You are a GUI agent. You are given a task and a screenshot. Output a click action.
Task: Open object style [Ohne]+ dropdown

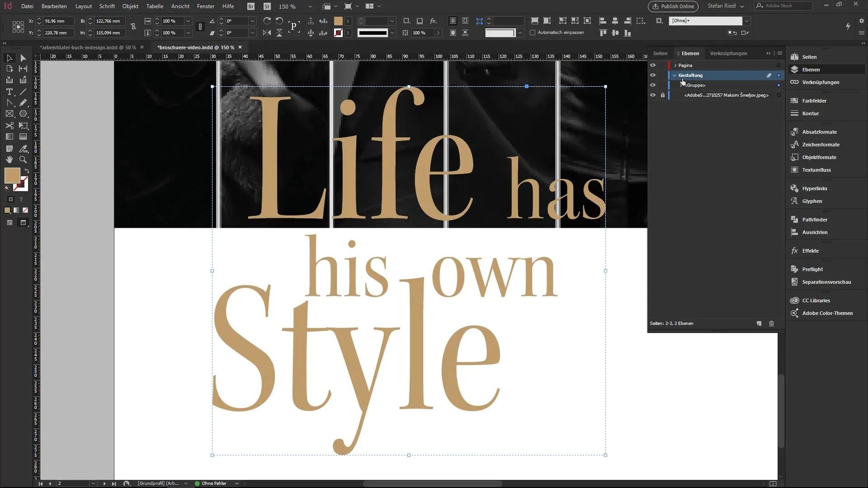click(x=746, y=21)
